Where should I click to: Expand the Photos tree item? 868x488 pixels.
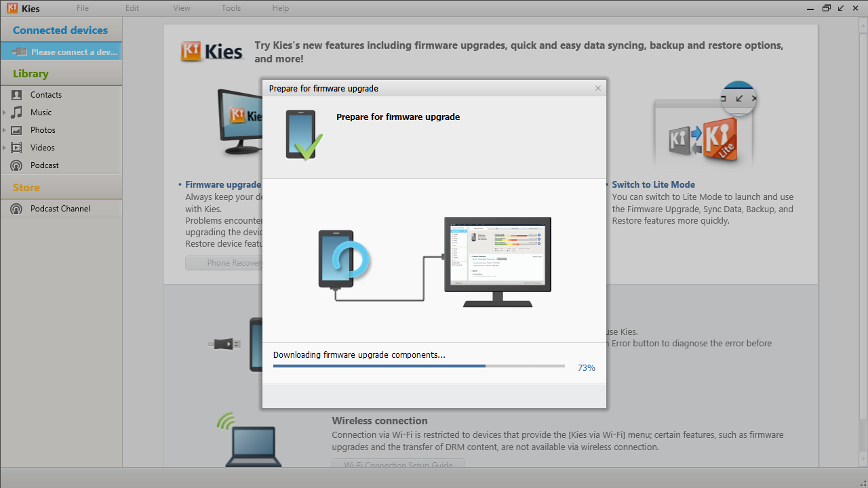pos(5,130)
